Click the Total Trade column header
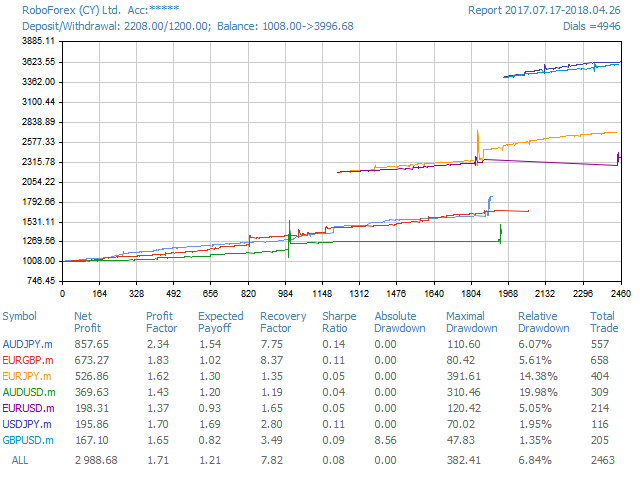Viewport: 640px width, 480px height. coord(604,322)
